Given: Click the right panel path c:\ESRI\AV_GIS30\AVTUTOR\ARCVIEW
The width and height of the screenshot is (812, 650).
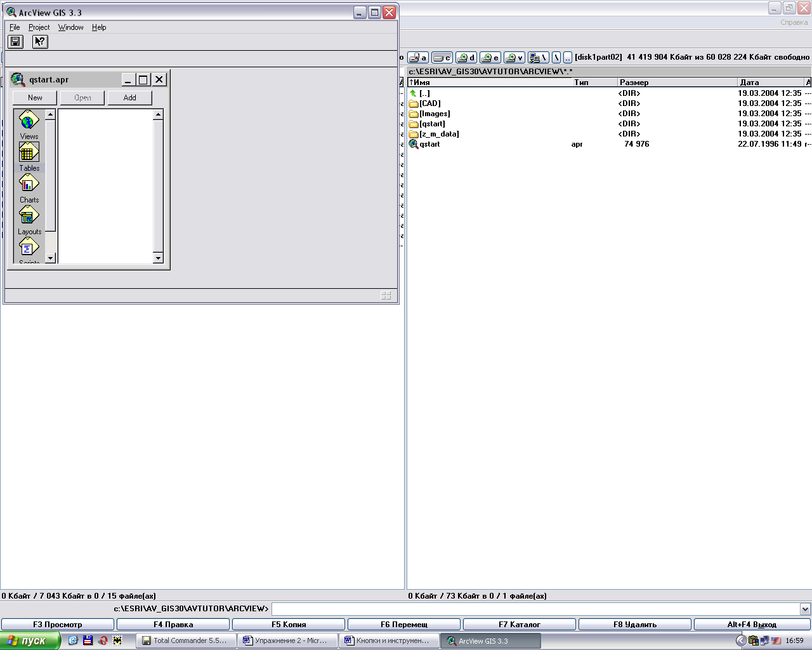Looking at the screenshot, I should click(x=490, y=72).
